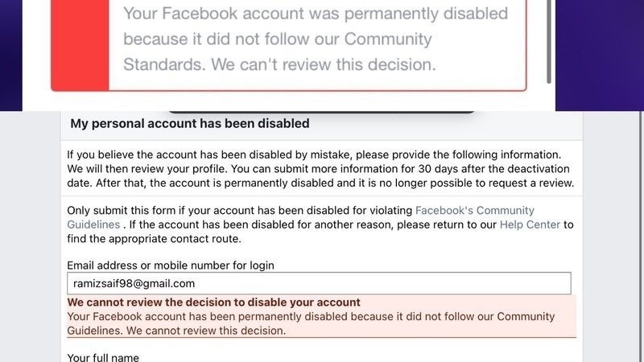The image size is (644, 362).
Task: Click the 'Email address or mobile number for login' label
Action: point(170,265)
